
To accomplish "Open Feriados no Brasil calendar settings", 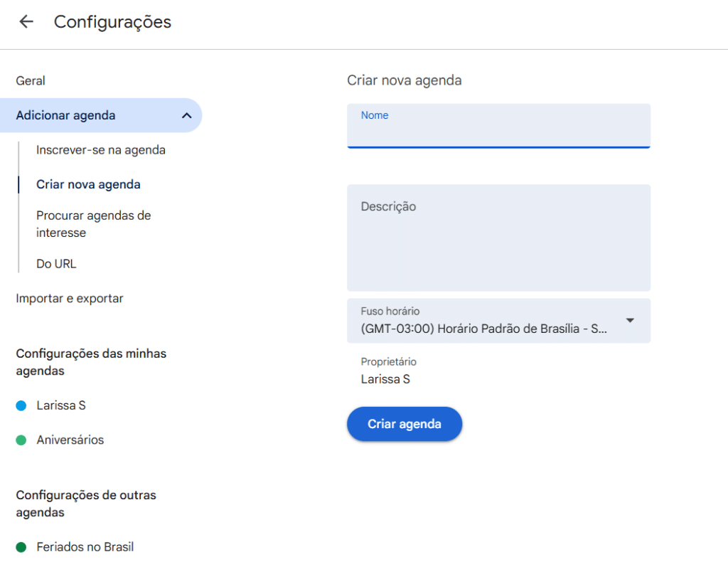I will [x=85, y=547].
